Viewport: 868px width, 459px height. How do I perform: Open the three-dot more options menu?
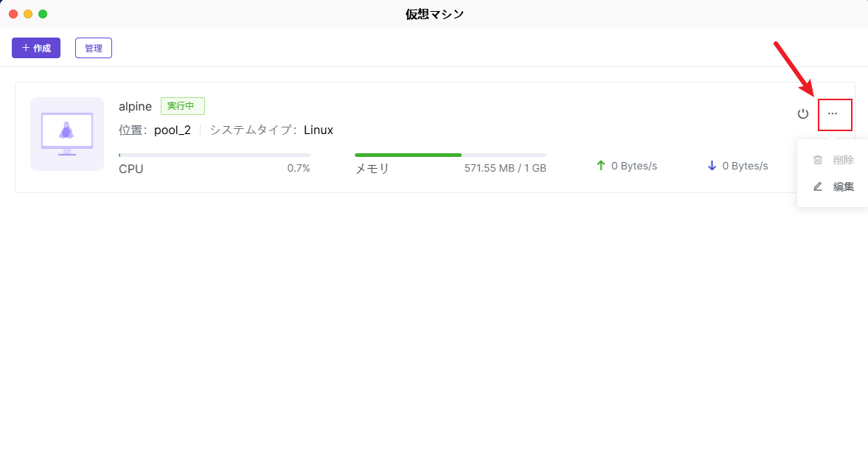click(x=833, y=114)
